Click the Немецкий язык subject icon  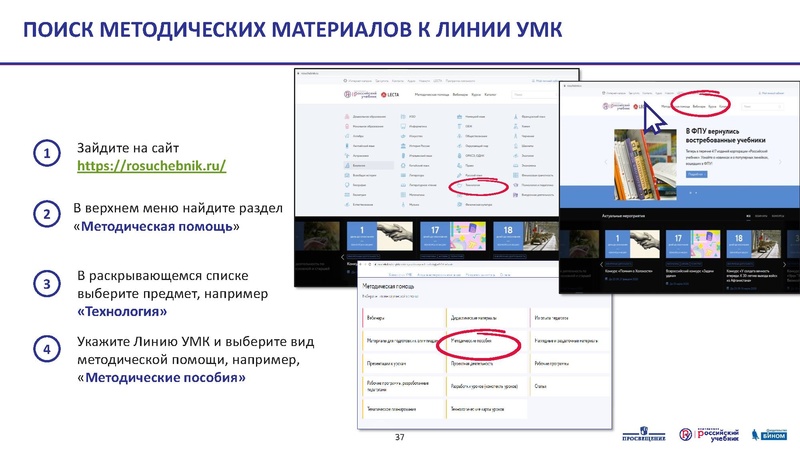459,116
